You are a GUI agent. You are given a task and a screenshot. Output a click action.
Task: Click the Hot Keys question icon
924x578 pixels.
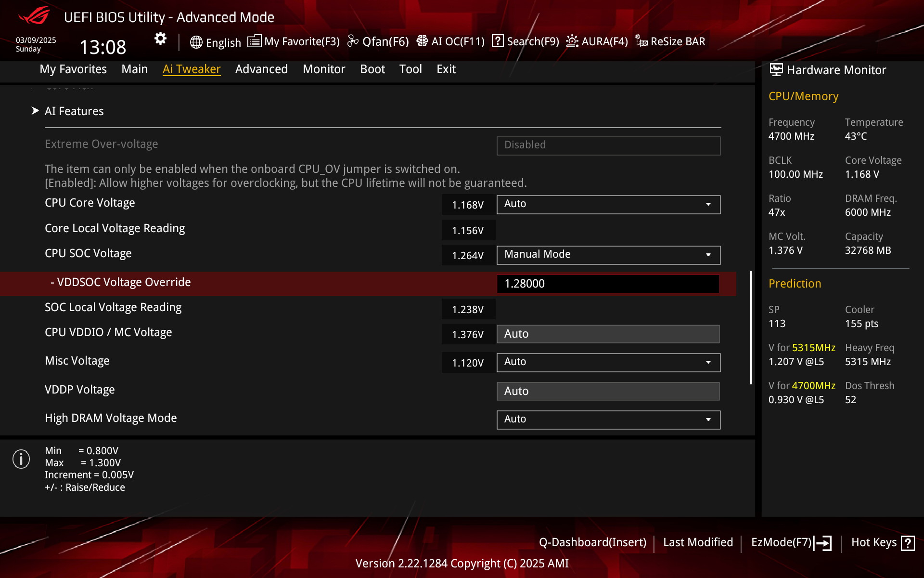coord(908,543)
